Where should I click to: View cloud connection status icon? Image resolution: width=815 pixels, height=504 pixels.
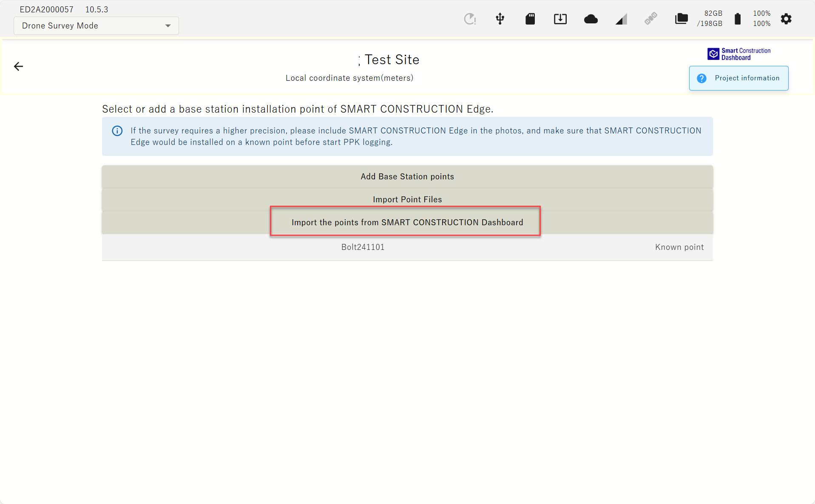pos(591,19)
